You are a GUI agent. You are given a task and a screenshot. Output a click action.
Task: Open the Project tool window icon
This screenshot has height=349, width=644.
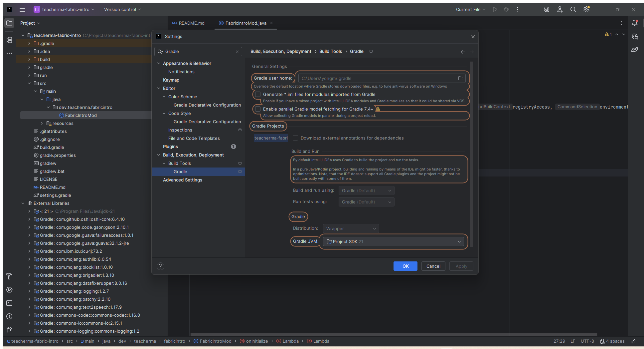(9, 23)
